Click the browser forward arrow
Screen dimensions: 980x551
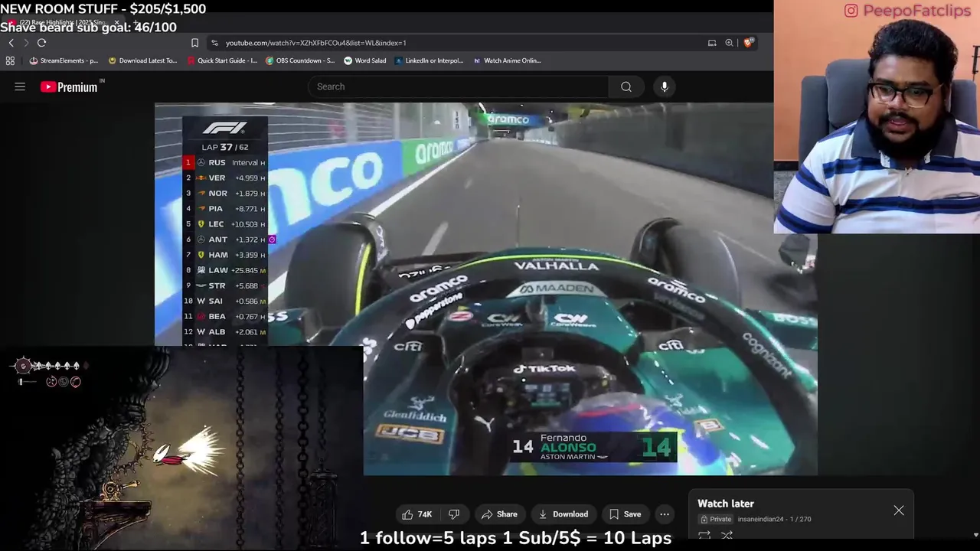click(26, 43)
